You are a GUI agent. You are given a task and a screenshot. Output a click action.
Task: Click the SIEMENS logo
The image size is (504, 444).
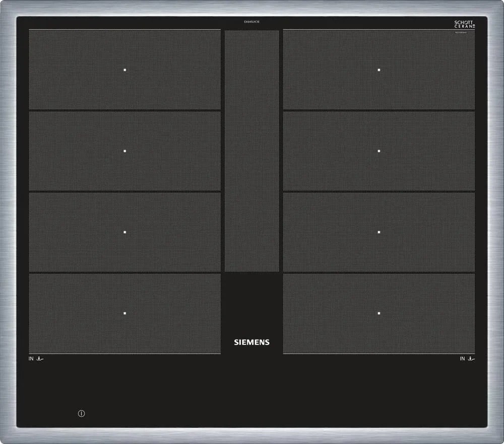point(251,342)
